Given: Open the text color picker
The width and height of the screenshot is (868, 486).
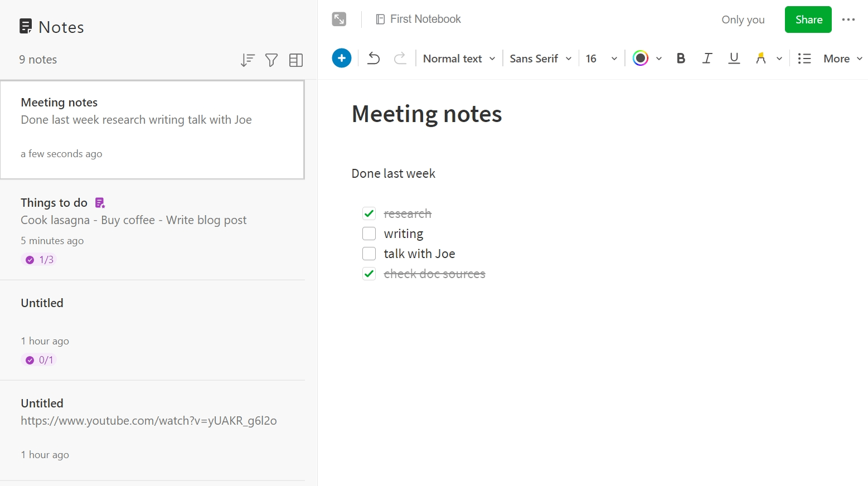Looking at the screenshot, I should pyautogui.click(x=640, y=58).
